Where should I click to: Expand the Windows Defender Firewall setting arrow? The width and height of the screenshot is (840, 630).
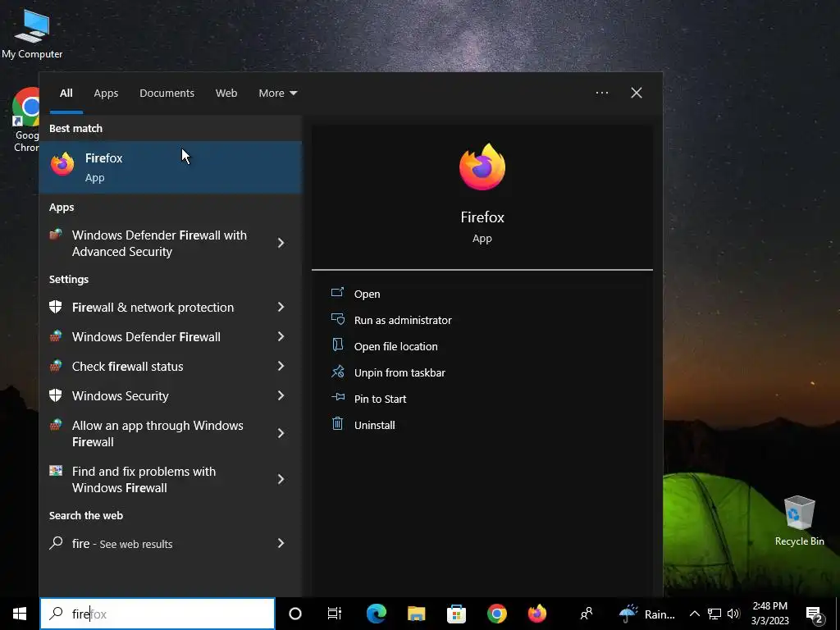(281, 336)
